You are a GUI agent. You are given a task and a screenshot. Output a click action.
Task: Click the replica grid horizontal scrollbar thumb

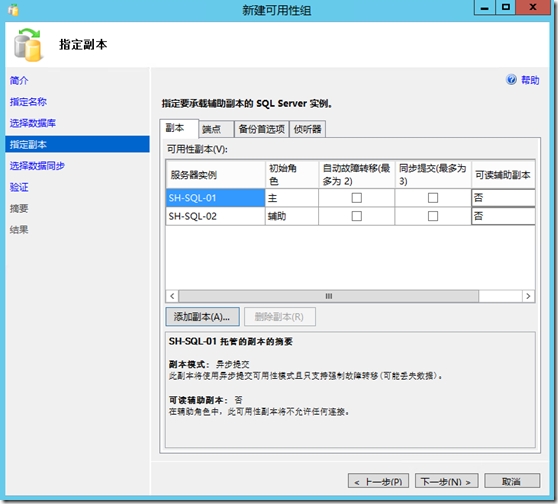(x=328, y=296)
